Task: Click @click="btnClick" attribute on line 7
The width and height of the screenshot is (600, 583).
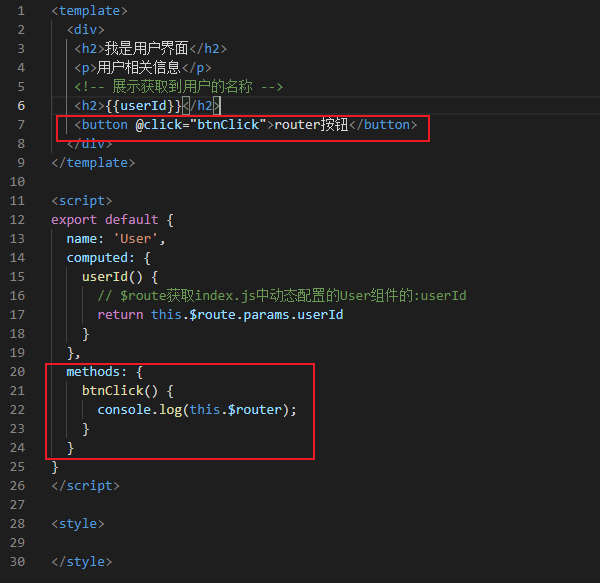Action: (x=201, y=125)
